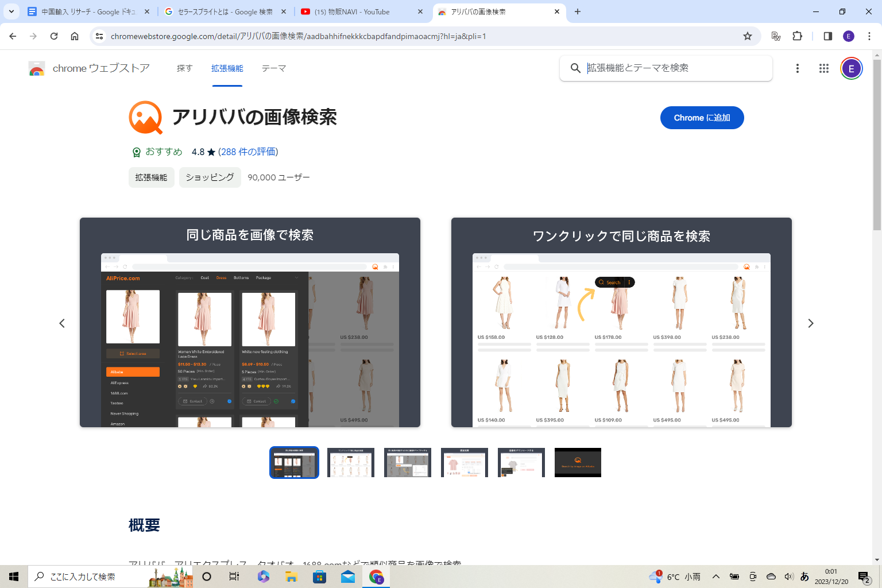Open Copilot from the taskbar

click(x=263, y=577)
